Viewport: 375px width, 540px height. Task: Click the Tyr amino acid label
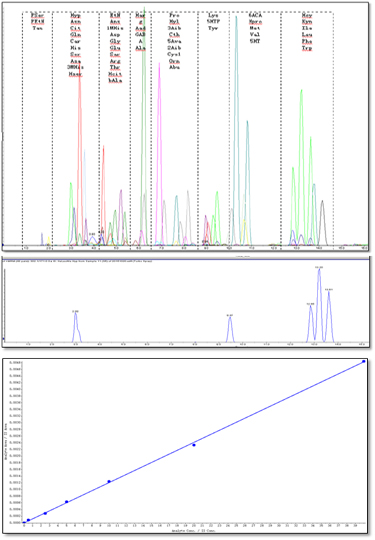[x=213, y=28]
